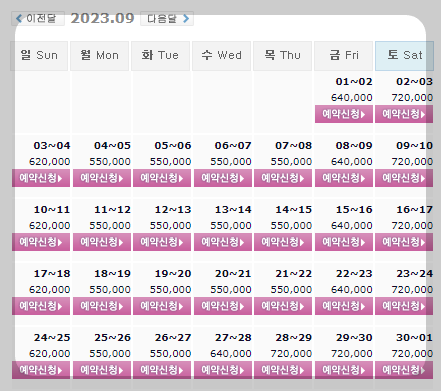441x391 pixels.
Task: Select the 금 Fri column header
Action: click(343, 56)
